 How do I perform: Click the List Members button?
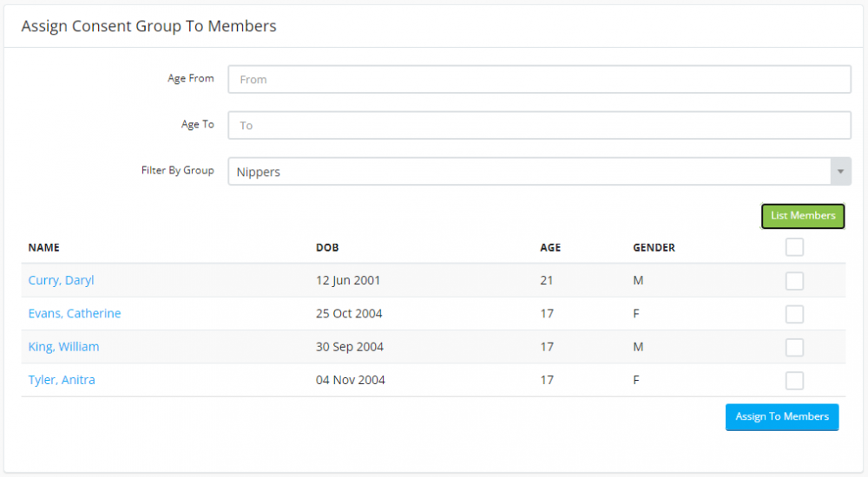tap(803, 216)
